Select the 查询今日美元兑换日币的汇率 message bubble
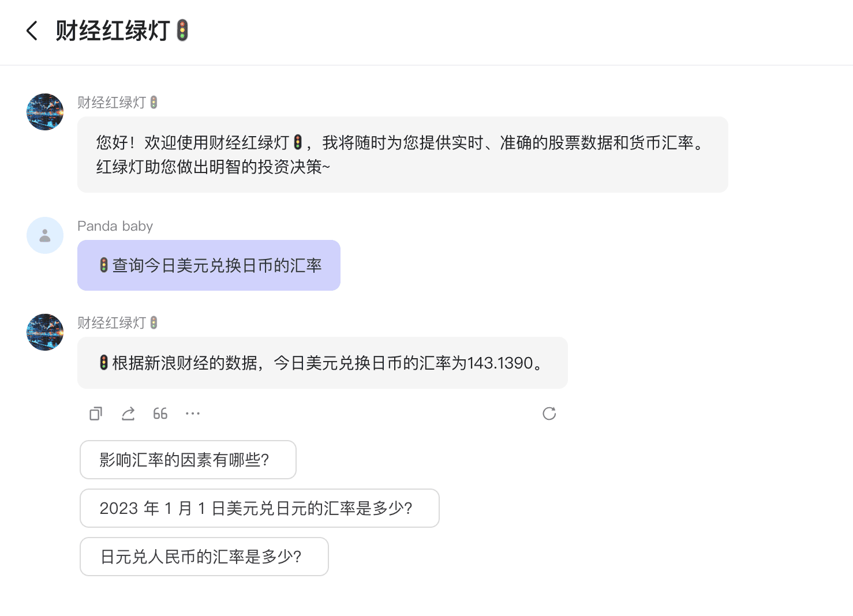 pyautogui.click(x=208, y=265)
